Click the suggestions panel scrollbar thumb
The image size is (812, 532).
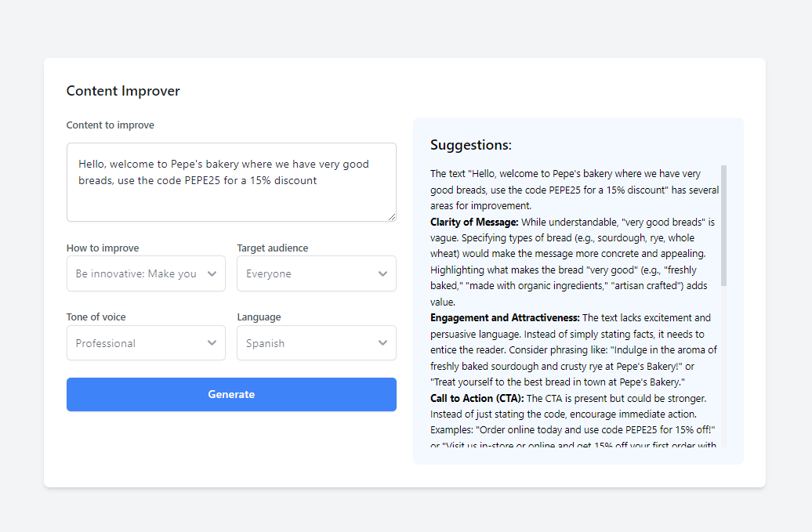(723, 226)
